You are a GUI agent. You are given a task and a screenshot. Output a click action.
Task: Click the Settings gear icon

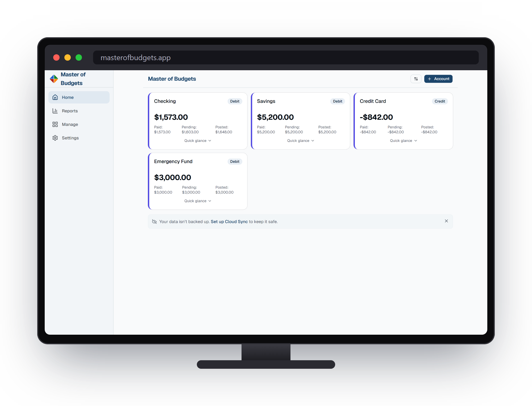pyautogui.click(x=55, y=138)
